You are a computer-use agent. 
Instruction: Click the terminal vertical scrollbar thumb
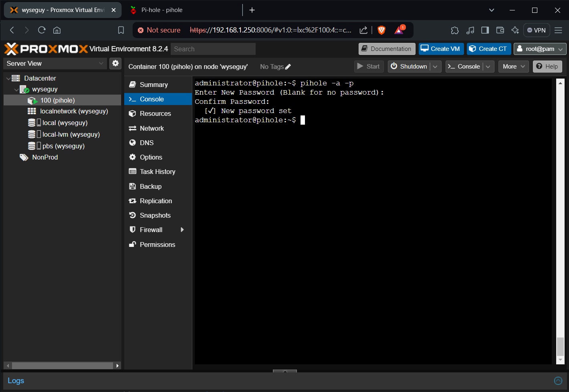tap(560, 346)
